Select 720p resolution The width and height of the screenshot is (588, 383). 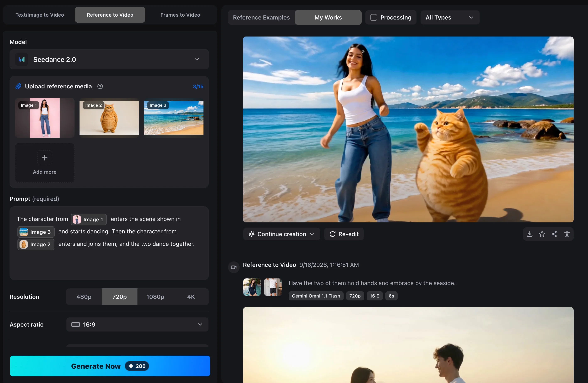(x=120, y=296)
